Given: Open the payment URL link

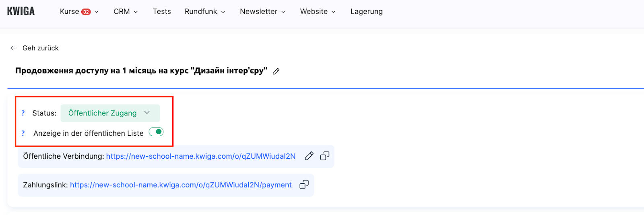Looking at the screenshot, I should point(181,185).
